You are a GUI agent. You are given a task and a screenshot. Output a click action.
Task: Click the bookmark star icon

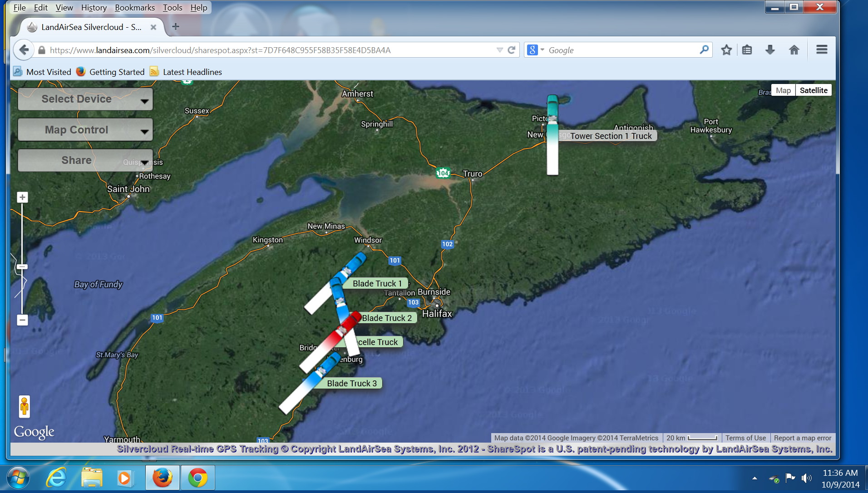[x=726, y=50]
